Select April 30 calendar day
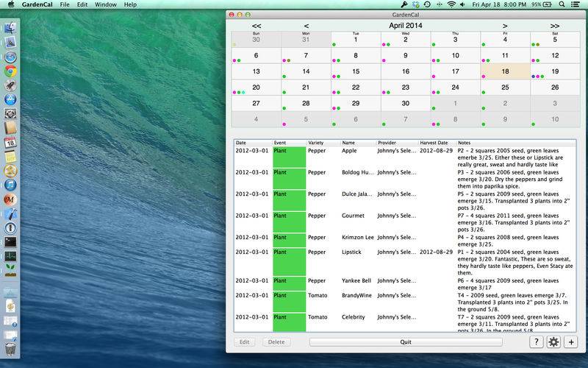 tap(406, 103)
